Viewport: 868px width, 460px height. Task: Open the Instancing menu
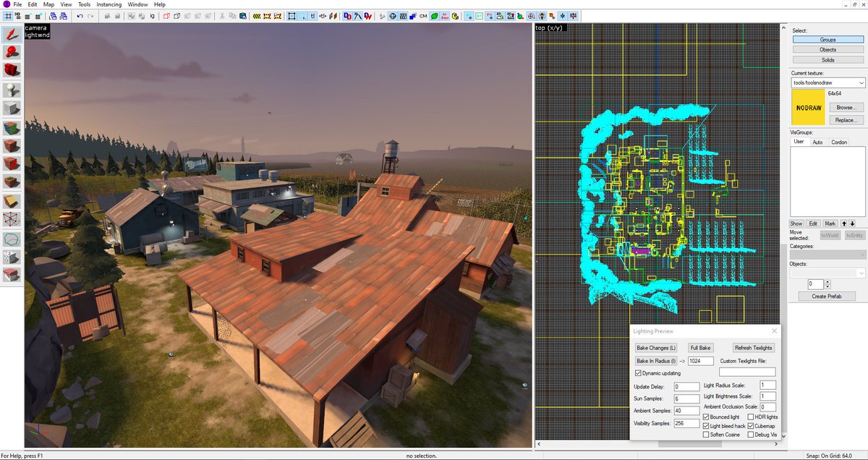coord(109,4)
